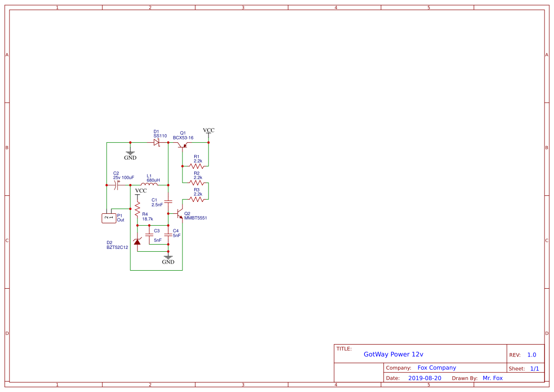
Task: Click the Out label of connector P1
Action: click(x=120, y=220)
